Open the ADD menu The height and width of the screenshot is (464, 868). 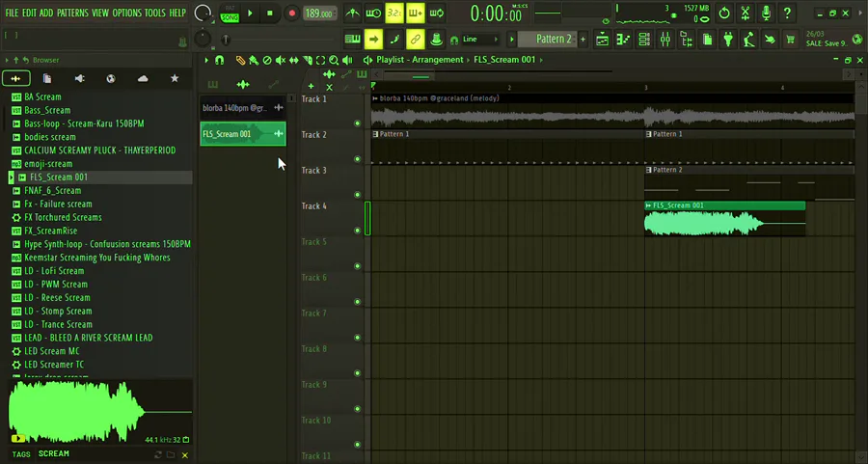(x=46, y=13)
